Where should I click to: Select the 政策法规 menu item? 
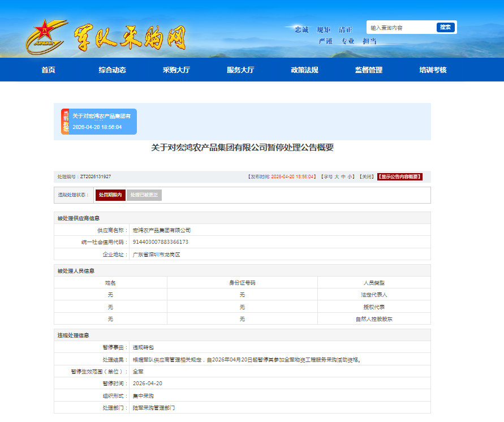pyautogui.click(x=304, y=70)
